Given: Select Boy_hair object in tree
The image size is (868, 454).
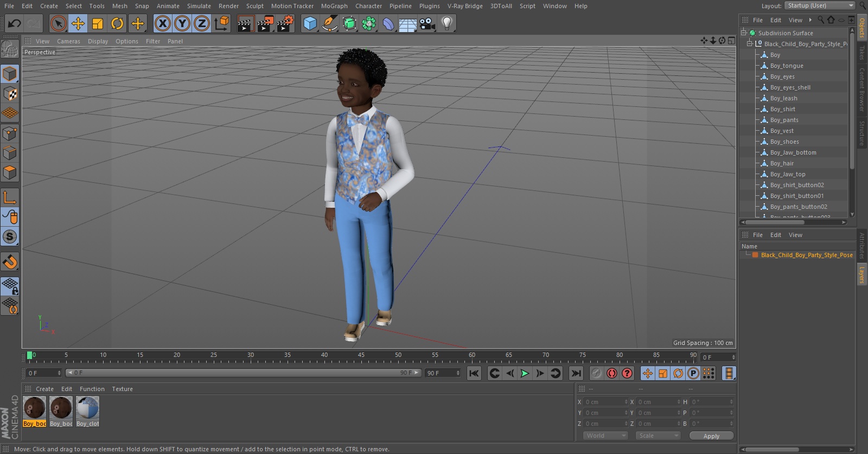Looking at the screenshot, I should point(781,163).
